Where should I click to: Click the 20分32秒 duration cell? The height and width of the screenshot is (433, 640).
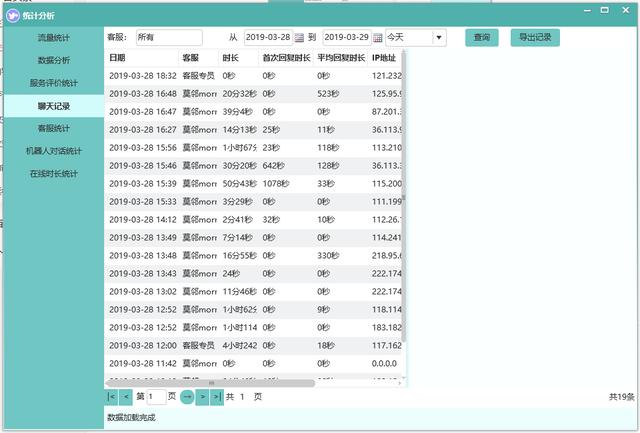(239, 94)
